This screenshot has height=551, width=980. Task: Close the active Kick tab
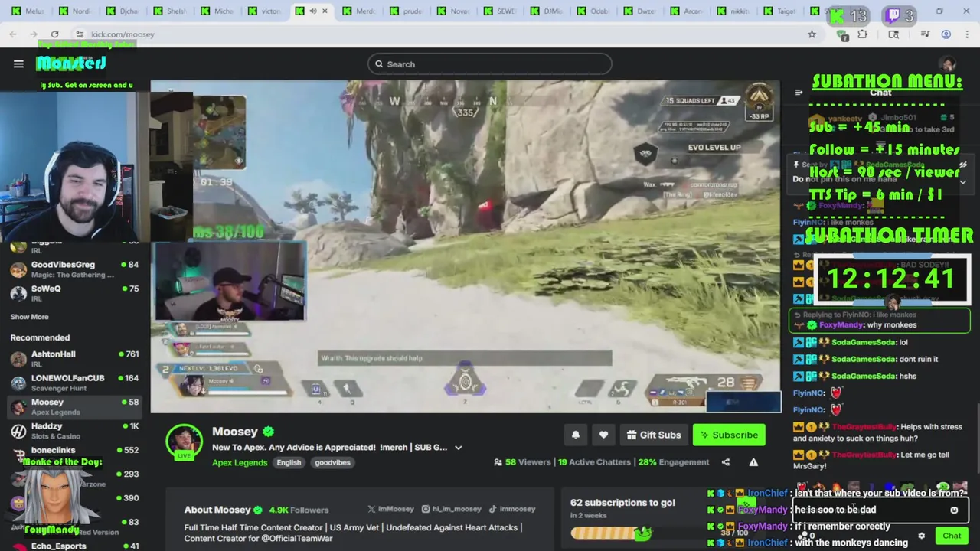point(325,11)
